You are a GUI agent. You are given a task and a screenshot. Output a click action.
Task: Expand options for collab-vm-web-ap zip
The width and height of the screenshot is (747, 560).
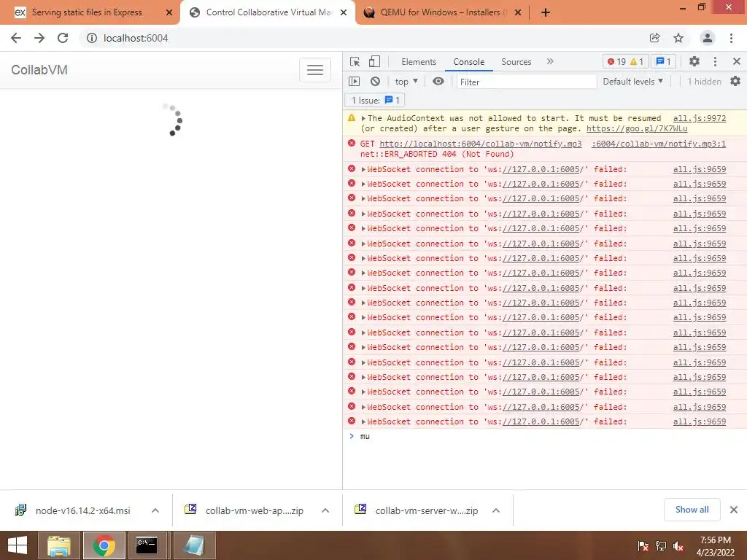coord(325,510)
